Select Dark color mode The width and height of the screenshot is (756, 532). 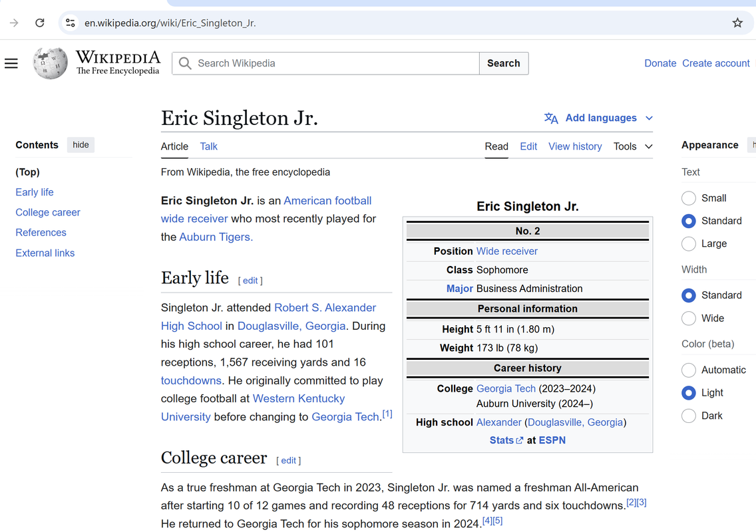click(689, 416)
